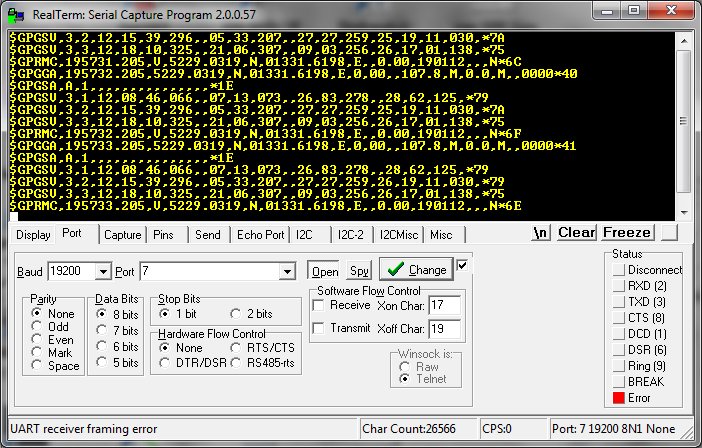The image size is (702, 448).
Task: Expand the Baud rate dropdown
Action: click(103, 272)
